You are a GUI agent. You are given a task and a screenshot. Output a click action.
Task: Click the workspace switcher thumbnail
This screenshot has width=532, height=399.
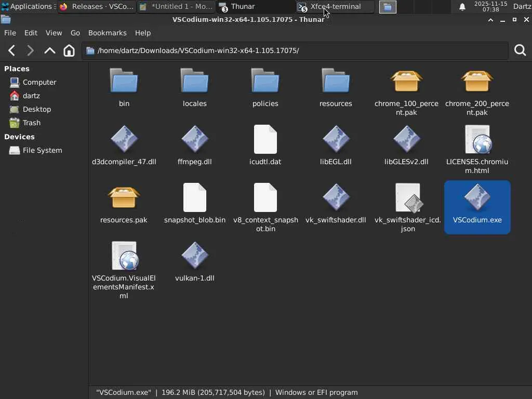click(x=388, y=7)
